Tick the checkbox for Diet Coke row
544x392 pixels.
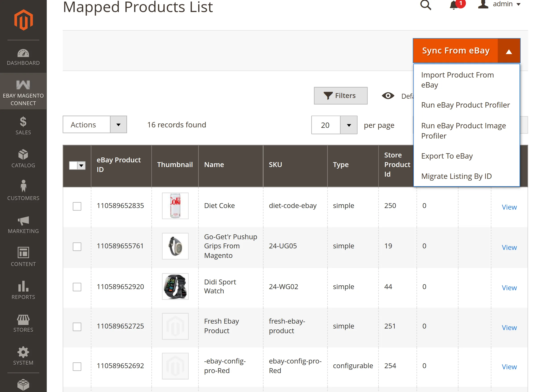[77, 206]
